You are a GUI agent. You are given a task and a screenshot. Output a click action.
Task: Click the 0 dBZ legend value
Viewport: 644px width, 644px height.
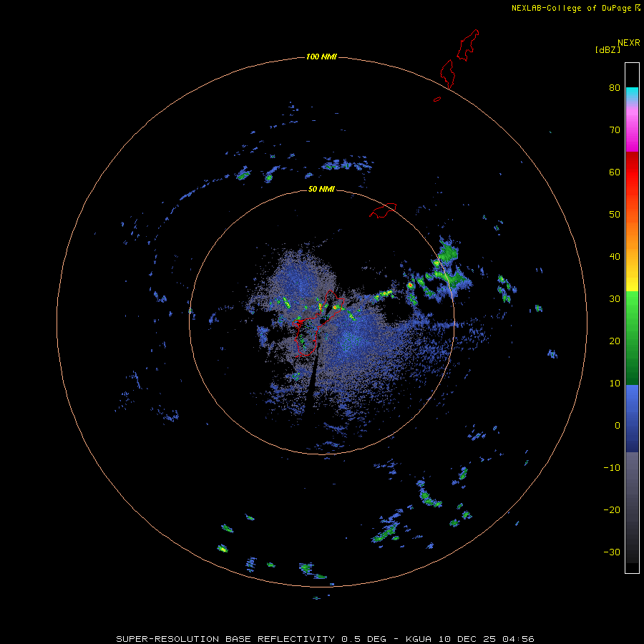tap(618, 426)
